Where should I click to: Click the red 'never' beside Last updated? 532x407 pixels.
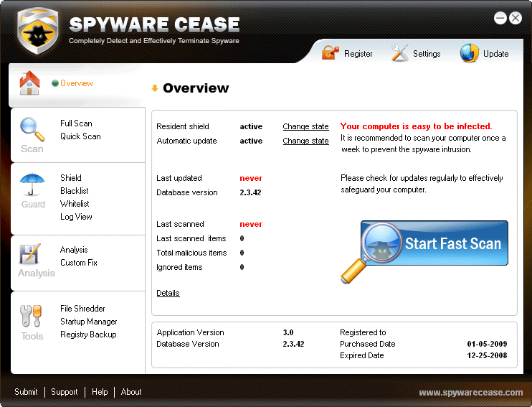coord(251,178)
